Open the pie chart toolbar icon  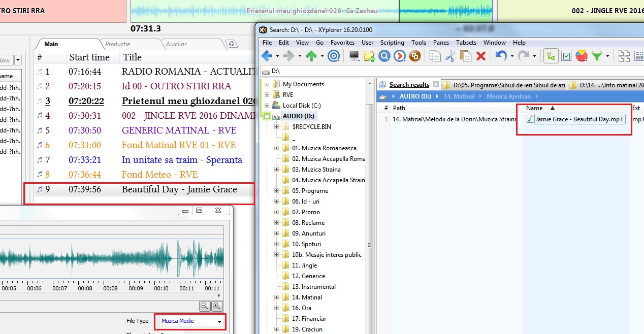(x=582, y=56)
